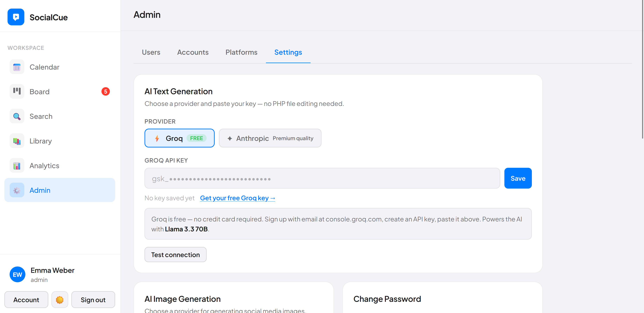Open the Library panel

tap(40, 141)
